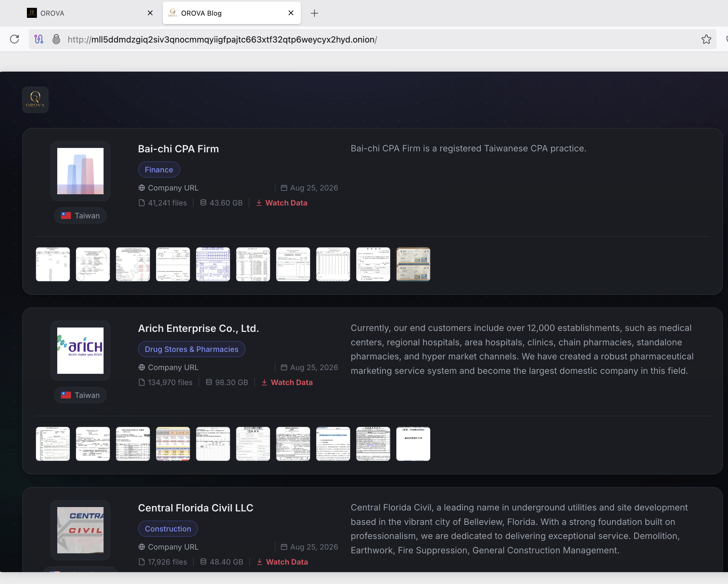Open first Bai-chi document preview thumbnail
Image resolution: width=728 pixels, height=584 pixels.
tap(53, 264)
